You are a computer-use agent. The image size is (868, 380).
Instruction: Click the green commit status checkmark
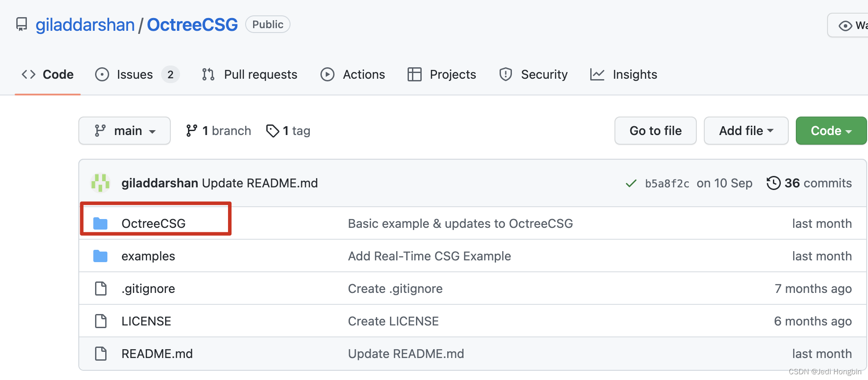click(631, 183)
